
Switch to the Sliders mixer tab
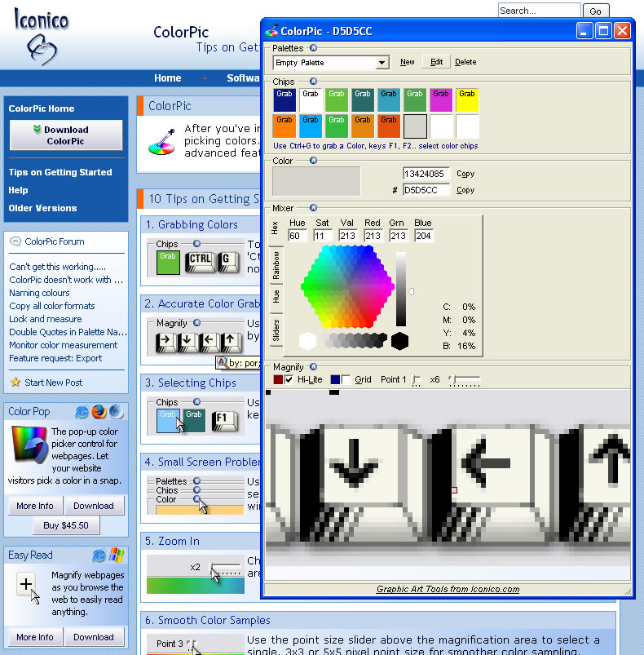point(276,330)
